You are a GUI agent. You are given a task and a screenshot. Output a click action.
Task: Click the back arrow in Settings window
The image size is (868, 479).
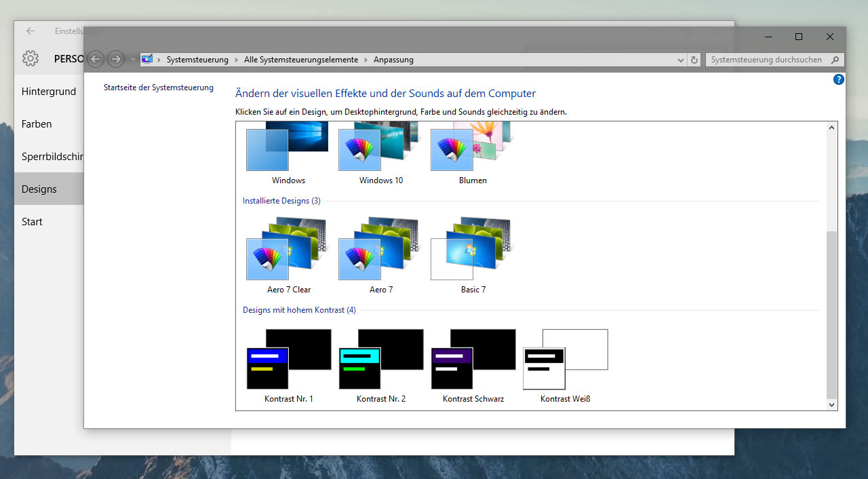point(31,31)
